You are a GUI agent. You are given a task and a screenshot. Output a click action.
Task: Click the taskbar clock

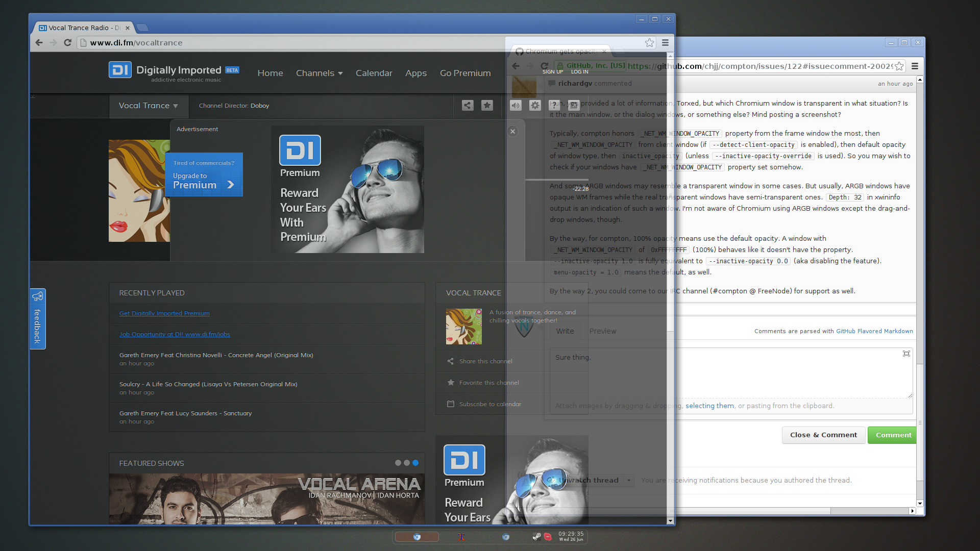[x=571, y=536]
